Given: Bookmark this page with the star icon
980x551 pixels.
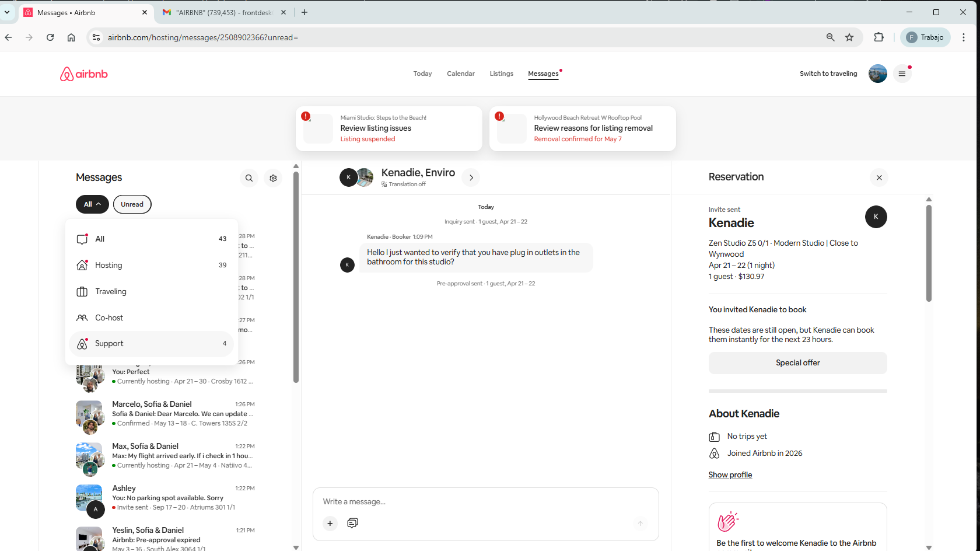Looking at the screenshot, I should point(849,37).
